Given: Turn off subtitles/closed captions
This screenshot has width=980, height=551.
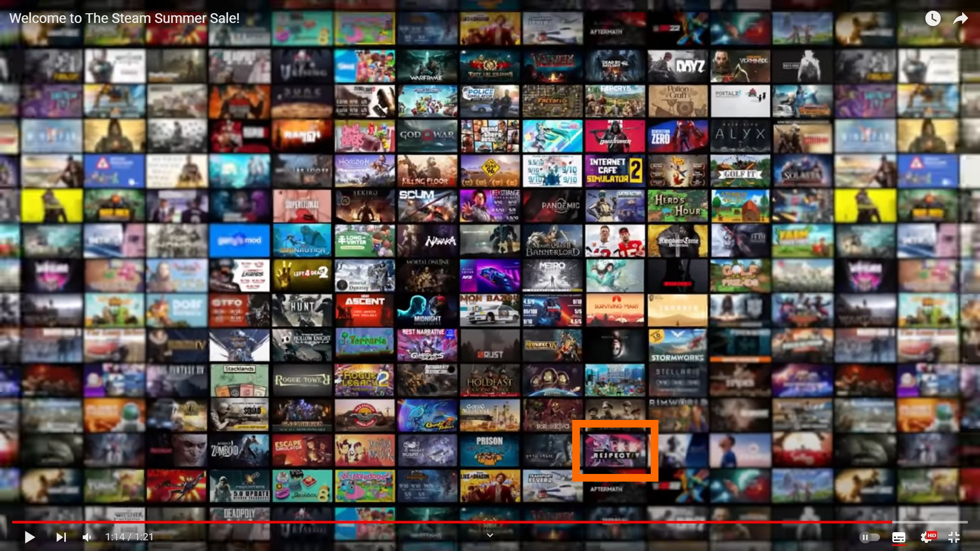Looking at the screenshot, I should click(x=898, y=537).
